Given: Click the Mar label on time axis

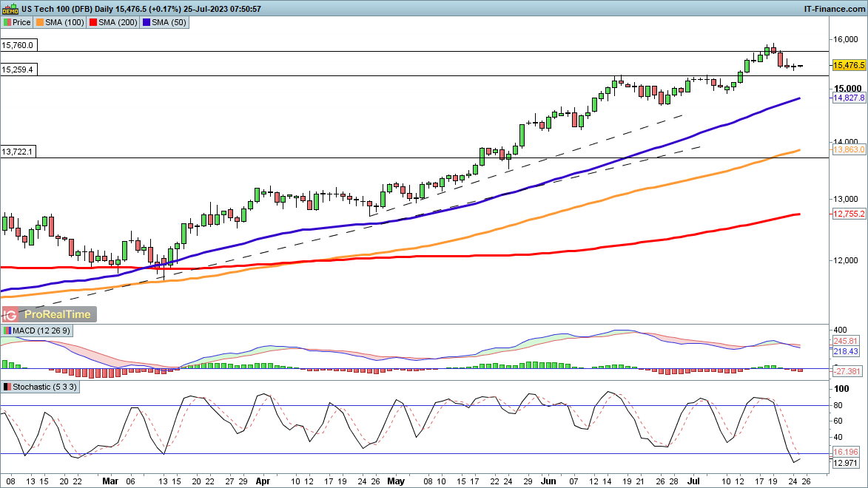Looking at the screenshot, I should 110,481.
